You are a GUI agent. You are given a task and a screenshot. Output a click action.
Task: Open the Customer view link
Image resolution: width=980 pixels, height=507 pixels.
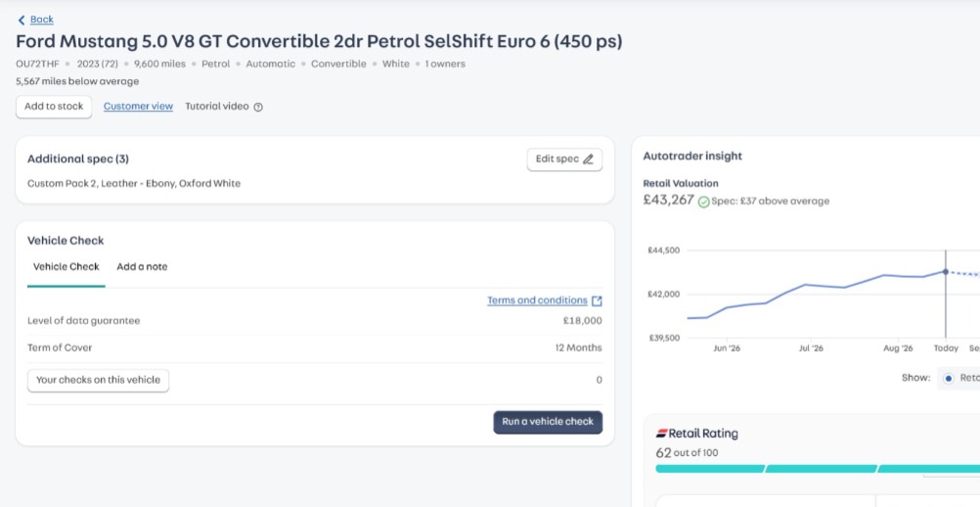(x=138, y=107)
